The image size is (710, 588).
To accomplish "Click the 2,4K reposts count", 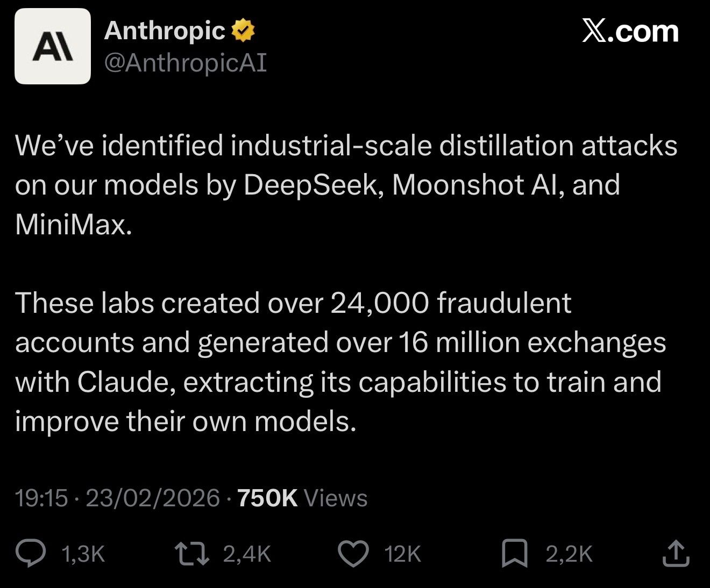I will (247, 554).
